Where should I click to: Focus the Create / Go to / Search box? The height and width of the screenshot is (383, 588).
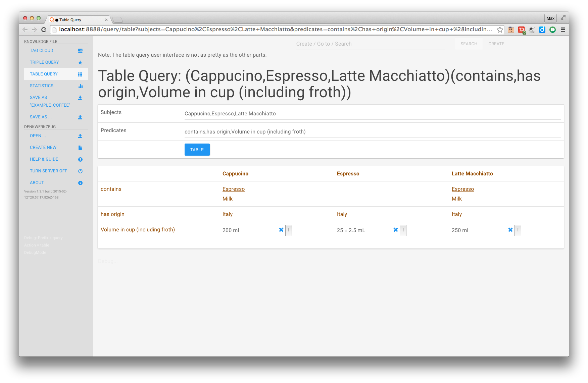point(370,44)
